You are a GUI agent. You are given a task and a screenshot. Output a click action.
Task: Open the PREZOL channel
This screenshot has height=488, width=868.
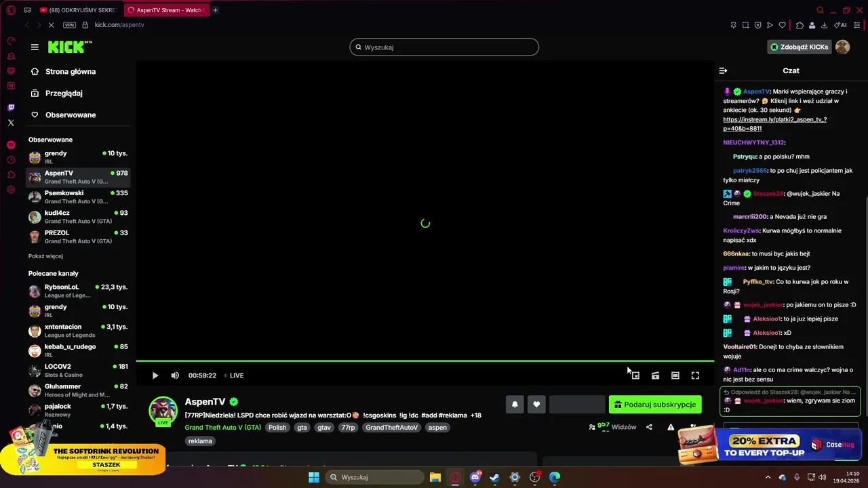(x=78, y=237)
